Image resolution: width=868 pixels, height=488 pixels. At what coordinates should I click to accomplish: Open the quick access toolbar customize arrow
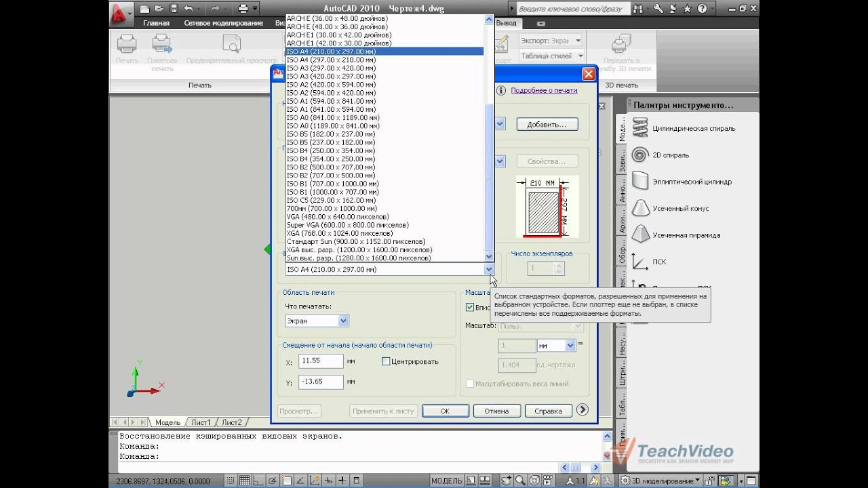[255, 9]
